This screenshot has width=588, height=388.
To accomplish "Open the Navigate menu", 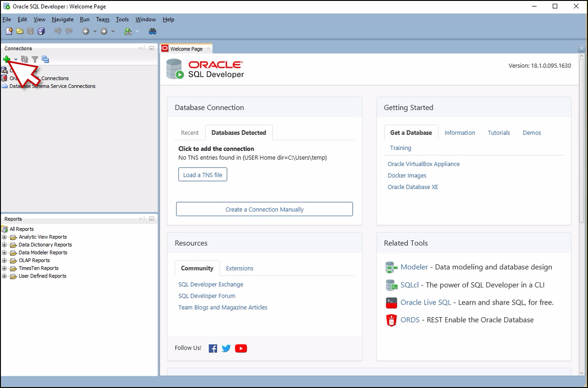I will (x=63, y=19).
